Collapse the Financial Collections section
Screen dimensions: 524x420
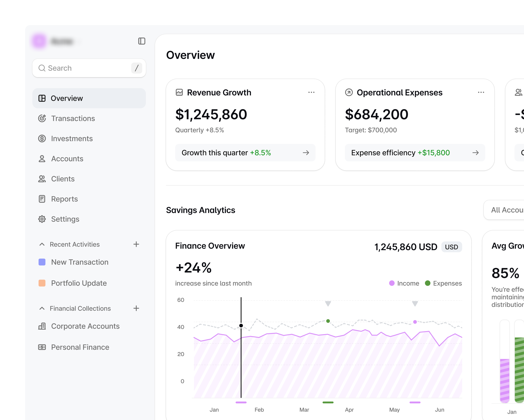(x=42, y=308)
